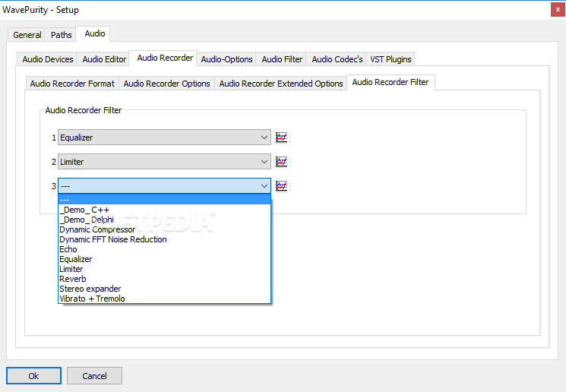The width and height of the screenshot is (566, 392).
Task: Select Dynamic FFT Noise Reduction filter
Action: [164, 239]
